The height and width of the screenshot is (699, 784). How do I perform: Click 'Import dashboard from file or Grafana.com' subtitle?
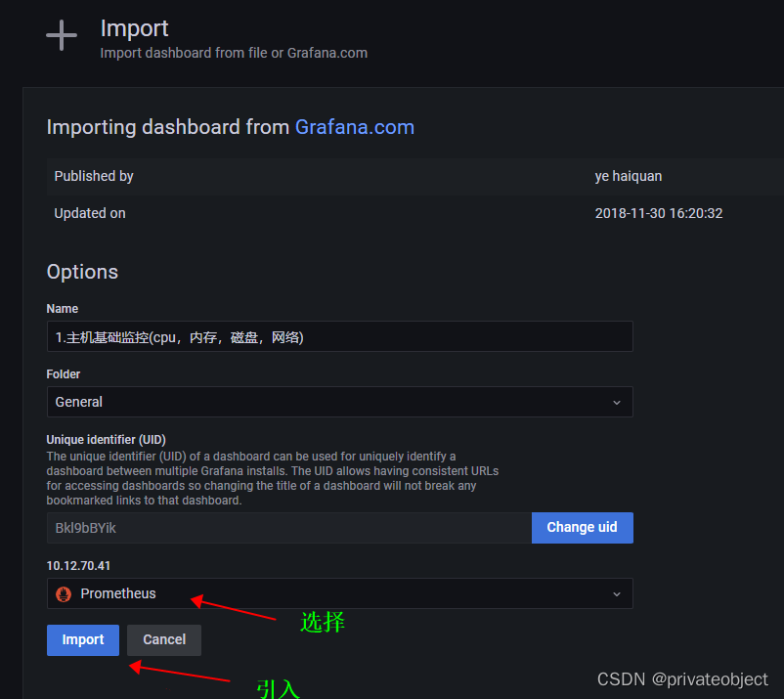pyautogui.click(x=234, y=53)
